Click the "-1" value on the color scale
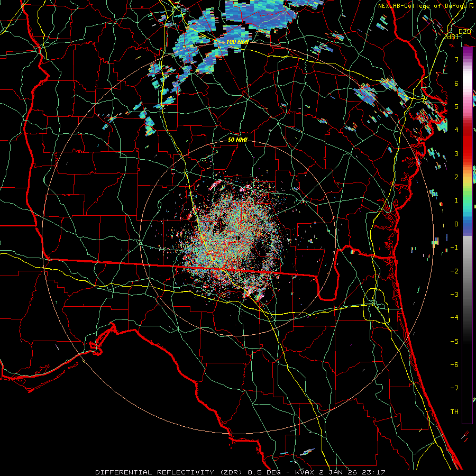The height and width of the screenshot is (476, 476). [x=454, y=248]
